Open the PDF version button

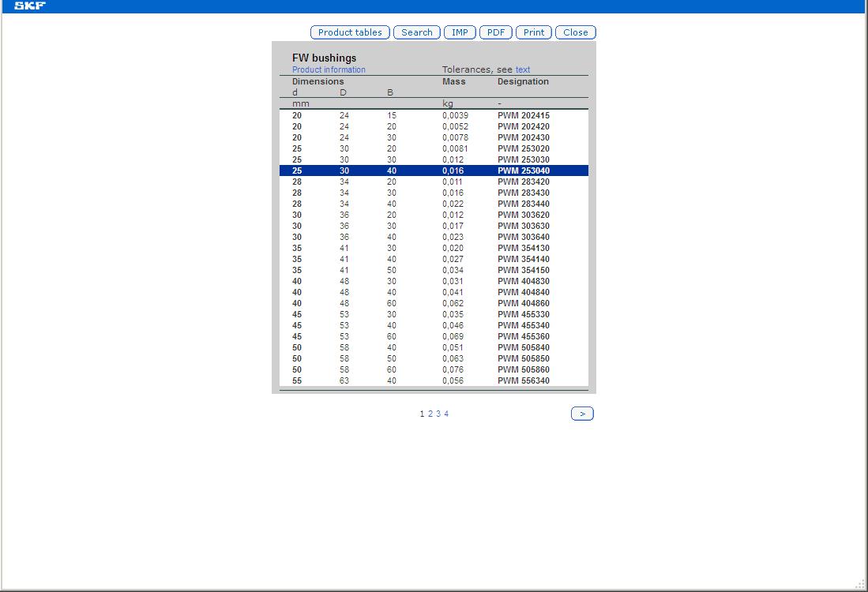[495, 32]
